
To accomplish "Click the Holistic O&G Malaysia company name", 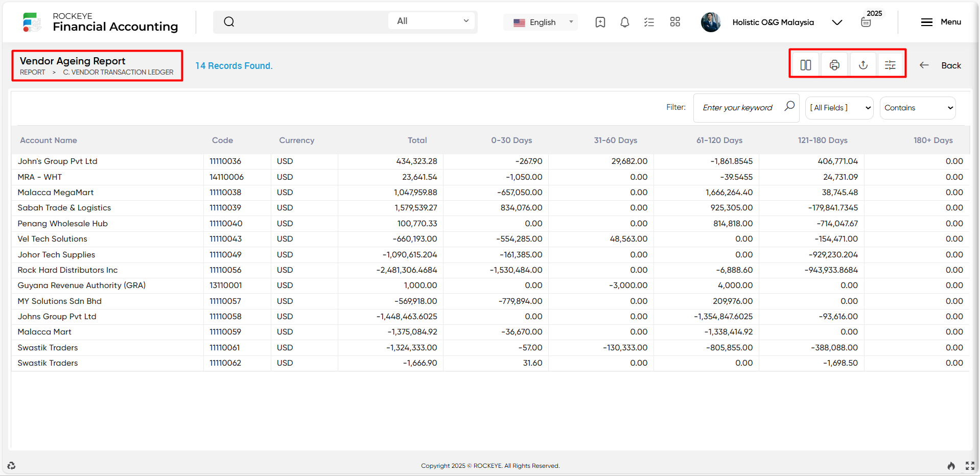I will tap(773, 22).
